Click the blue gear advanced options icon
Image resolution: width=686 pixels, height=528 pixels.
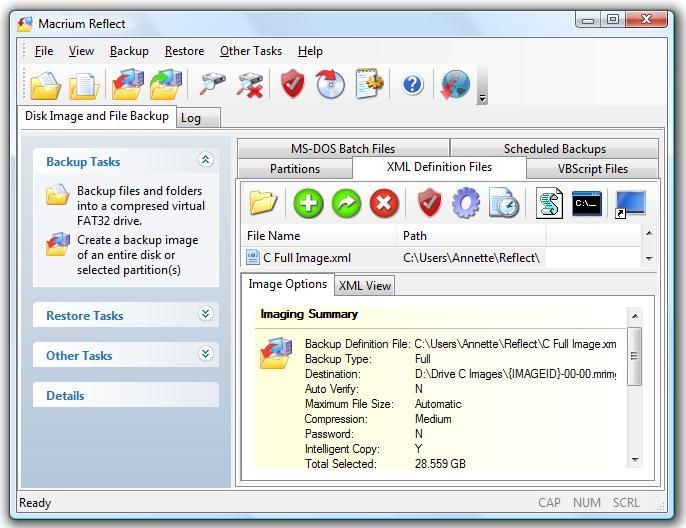point(466,203)
